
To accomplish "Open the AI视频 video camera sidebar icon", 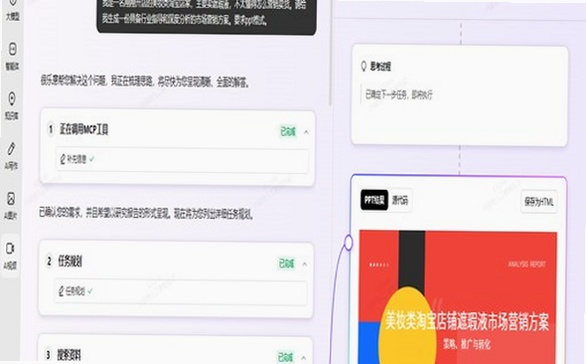I will [x=10, y=248].
